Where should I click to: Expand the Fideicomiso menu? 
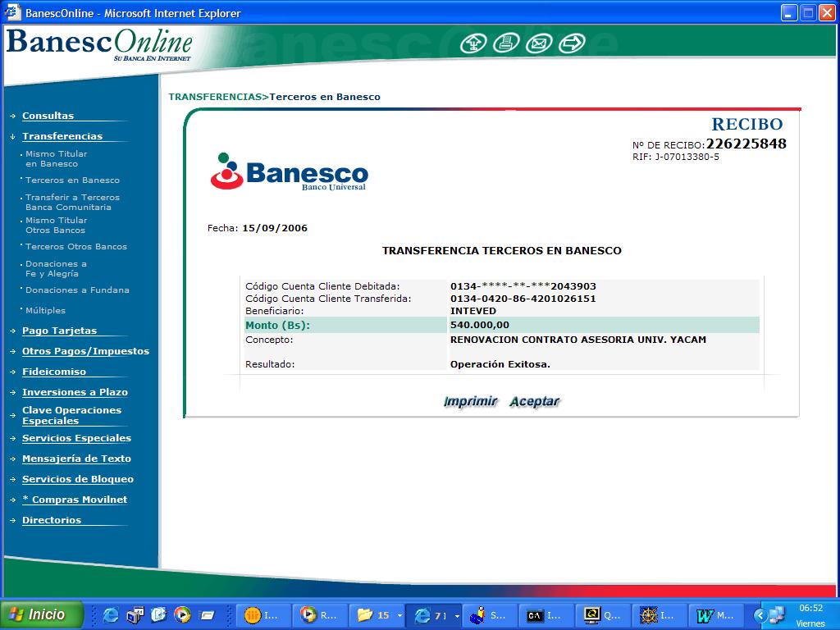click(54, 372)
